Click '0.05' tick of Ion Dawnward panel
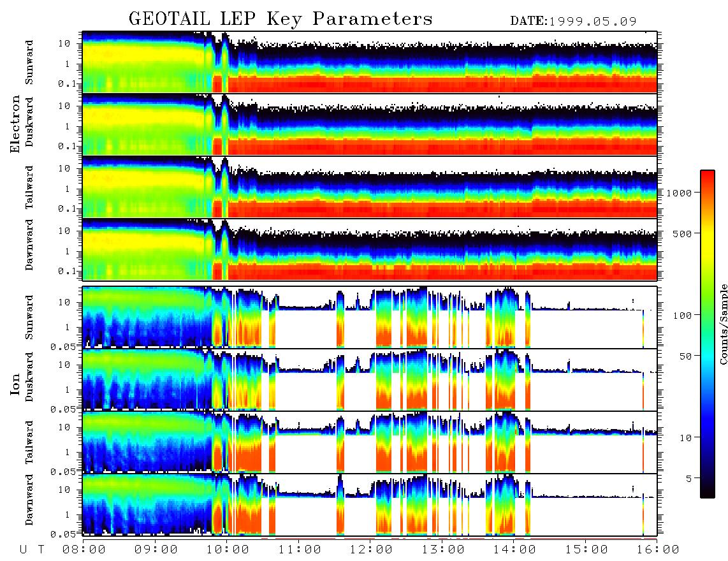 pyautogui.click(x=62, y=534)
